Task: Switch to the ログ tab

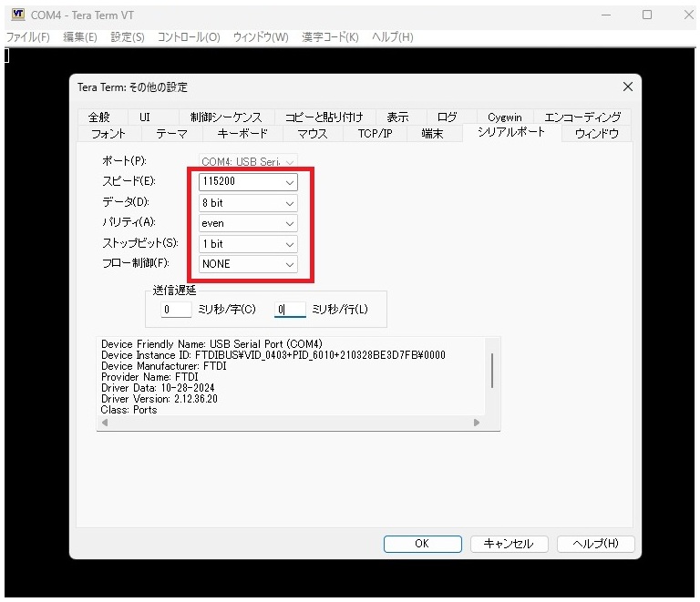Action: (x=447, y=117)
